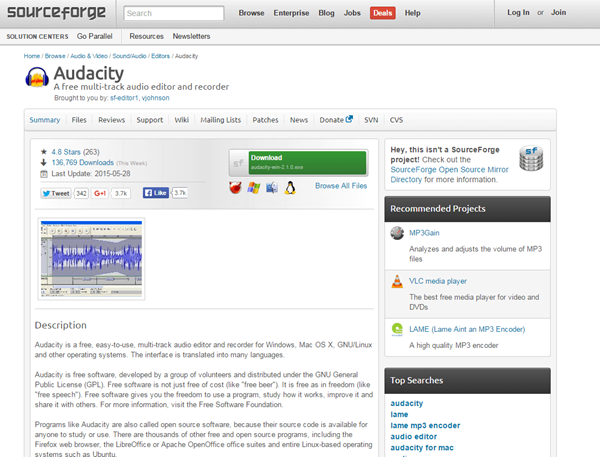
Task: Click the Home breadcrumb link
Action: tap(32, 56)
